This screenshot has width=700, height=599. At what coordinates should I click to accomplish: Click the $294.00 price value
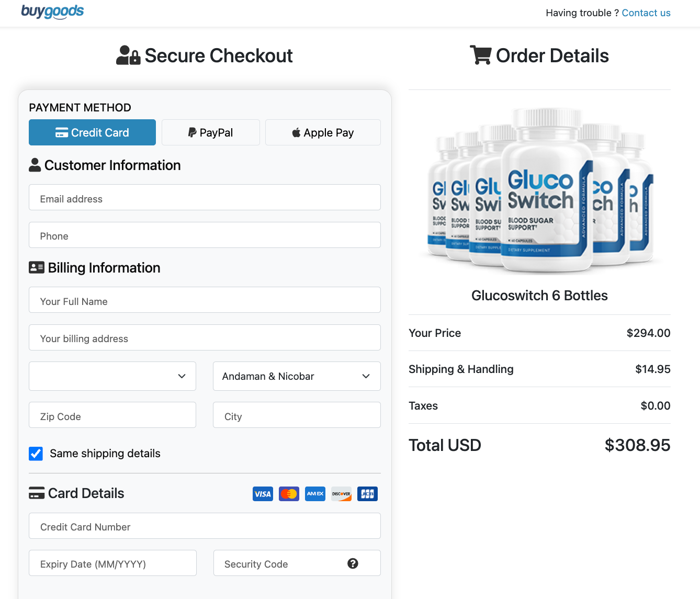coord(648,333)
